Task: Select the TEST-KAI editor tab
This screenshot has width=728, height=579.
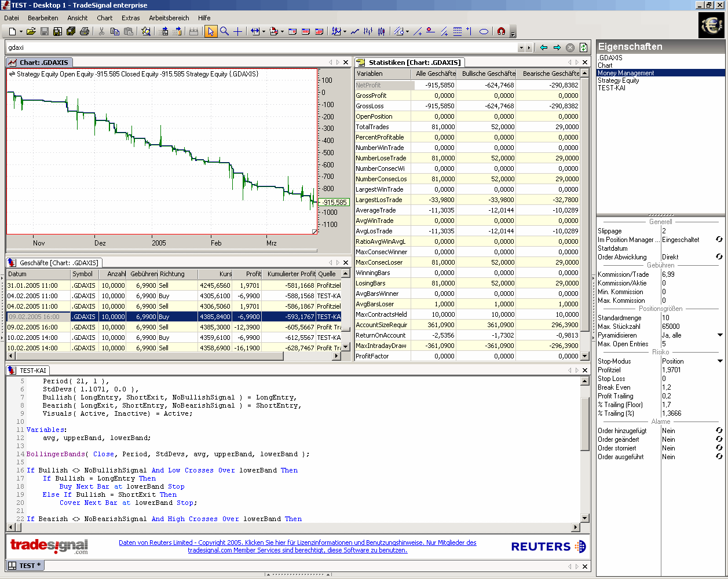Action: pos(28,370)
